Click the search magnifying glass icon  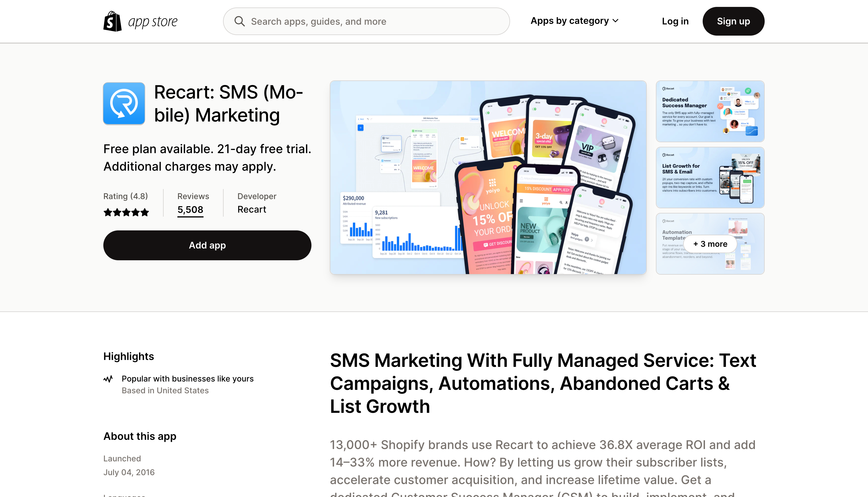(239, 21)
